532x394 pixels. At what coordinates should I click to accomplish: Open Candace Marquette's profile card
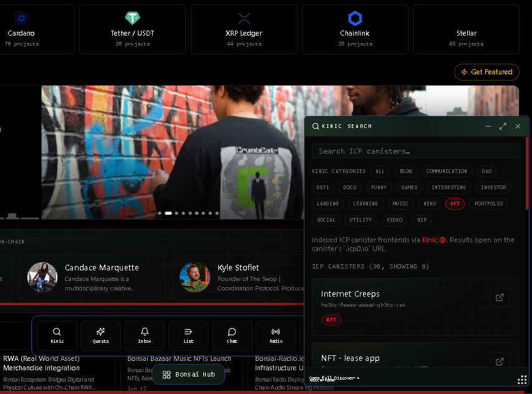pyautogui.click(x=92, y=277)
